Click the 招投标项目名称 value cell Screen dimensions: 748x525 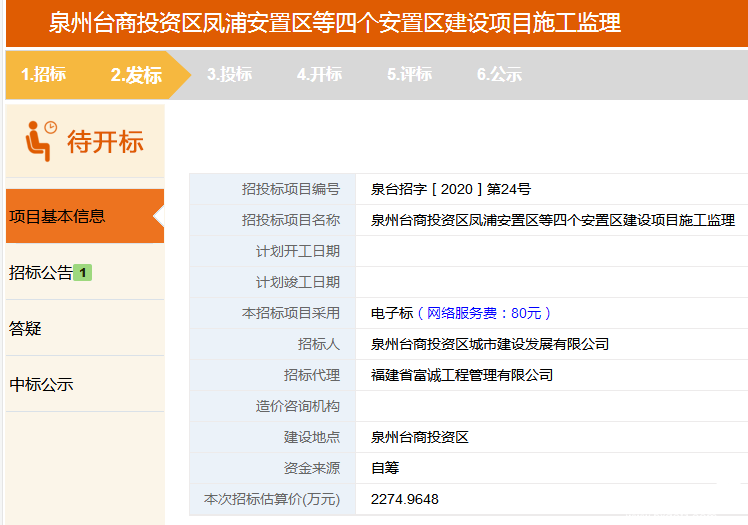click(x=552, y=220)
